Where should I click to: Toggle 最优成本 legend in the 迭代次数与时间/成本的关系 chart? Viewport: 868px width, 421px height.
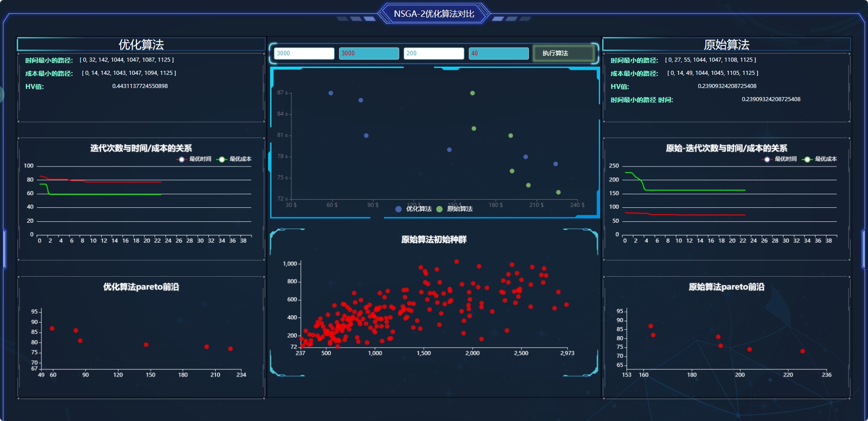pyautogui.click(x=234, y=159)
